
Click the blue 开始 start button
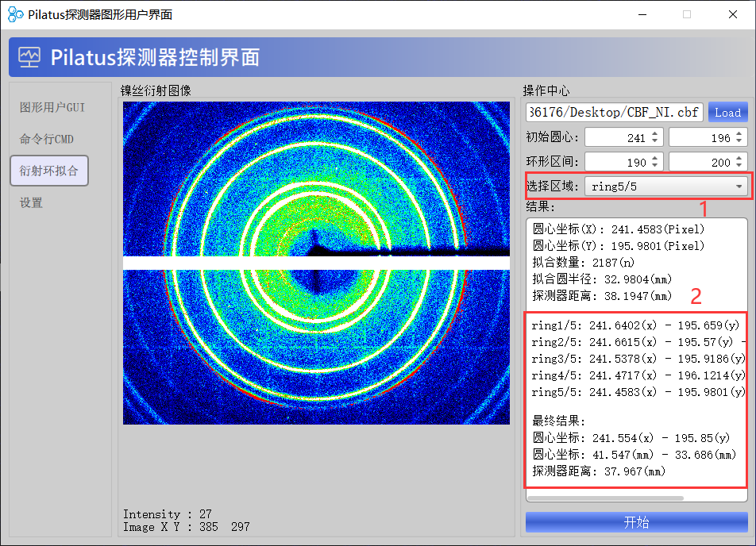[x=636, y=522]
